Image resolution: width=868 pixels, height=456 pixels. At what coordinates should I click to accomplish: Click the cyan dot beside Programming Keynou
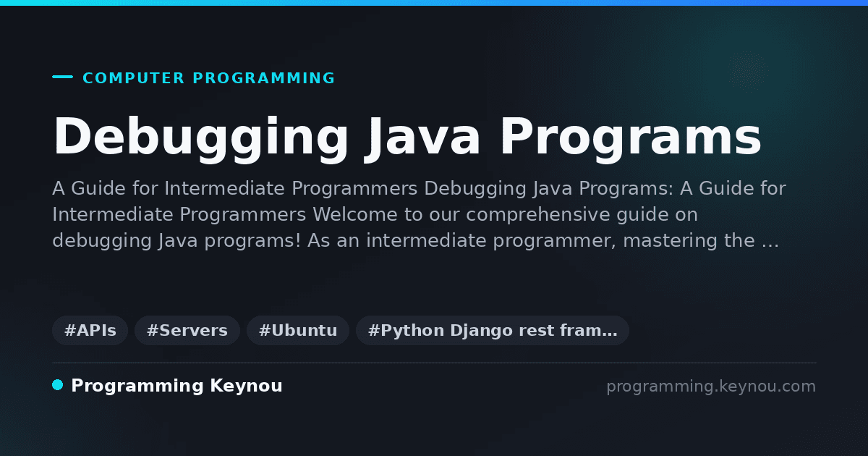[58, 385]
